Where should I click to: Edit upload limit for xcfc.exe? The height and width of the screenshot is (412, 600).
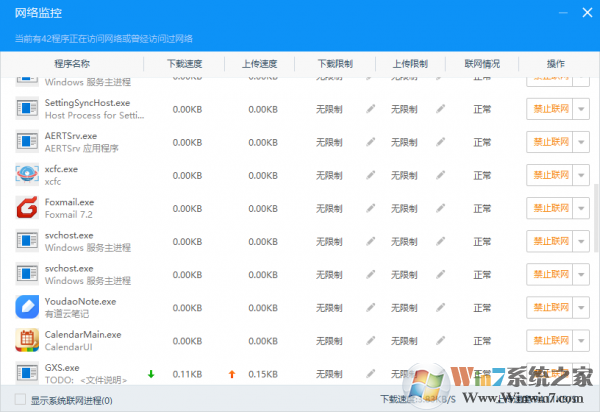(440, 175)
